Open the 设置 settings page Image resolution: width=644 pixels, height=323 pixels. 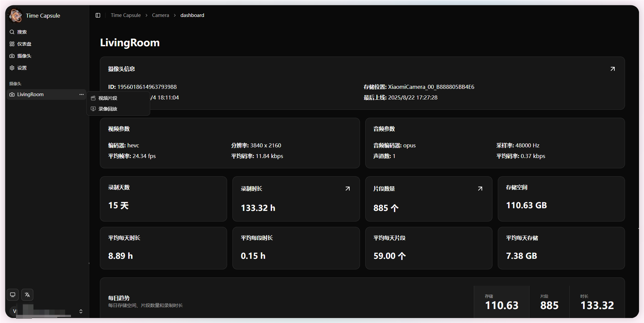pyautogui.click(x=22, y=68)
